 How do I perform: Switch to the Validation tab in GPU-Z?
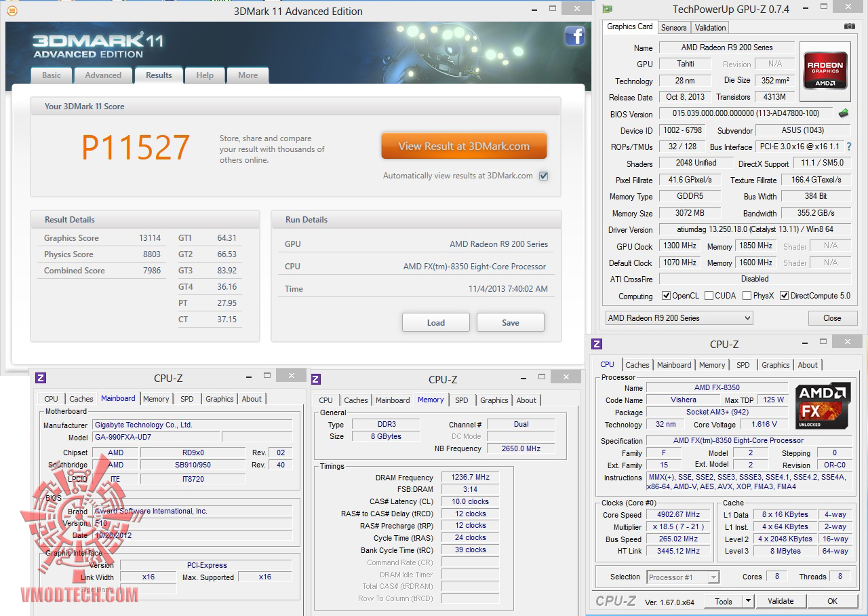pyautogui.click(x=711, y=28)
